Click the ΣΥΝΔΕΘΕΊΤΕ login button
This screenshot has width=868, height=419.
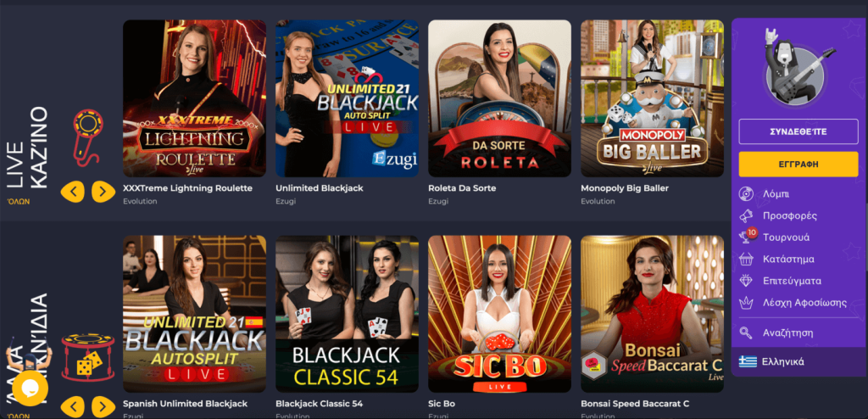tap(798, 131)
